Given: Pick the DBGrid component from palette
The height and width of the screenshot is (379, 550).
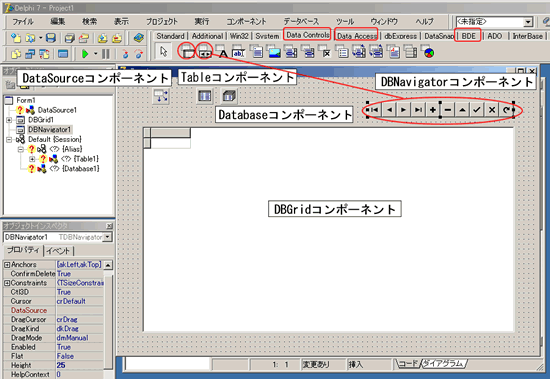Looking at the screenshot, I should 187,52.
